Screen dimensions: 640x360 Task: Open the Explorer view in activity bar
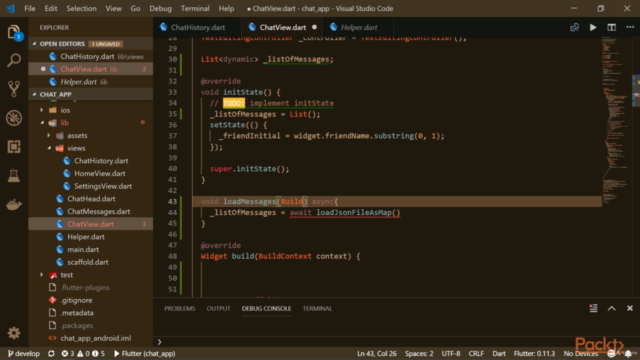[x=14, y=32]
